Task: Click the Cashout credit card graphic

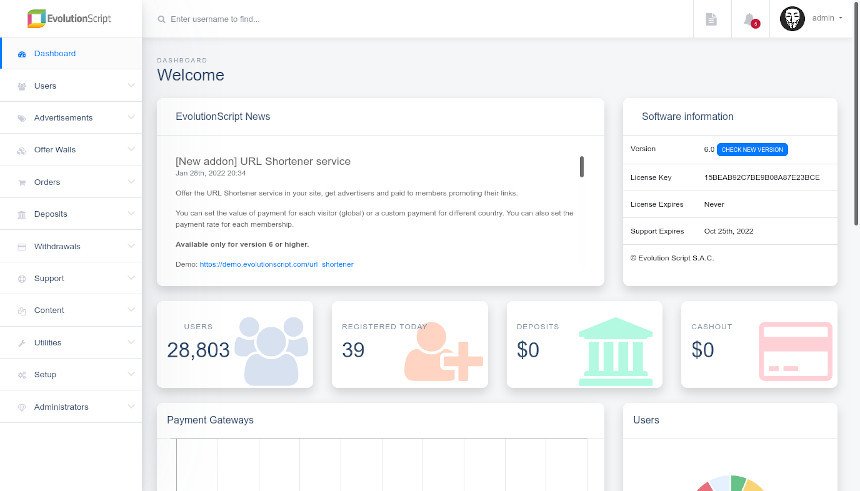Action: [x=795, y=352]
